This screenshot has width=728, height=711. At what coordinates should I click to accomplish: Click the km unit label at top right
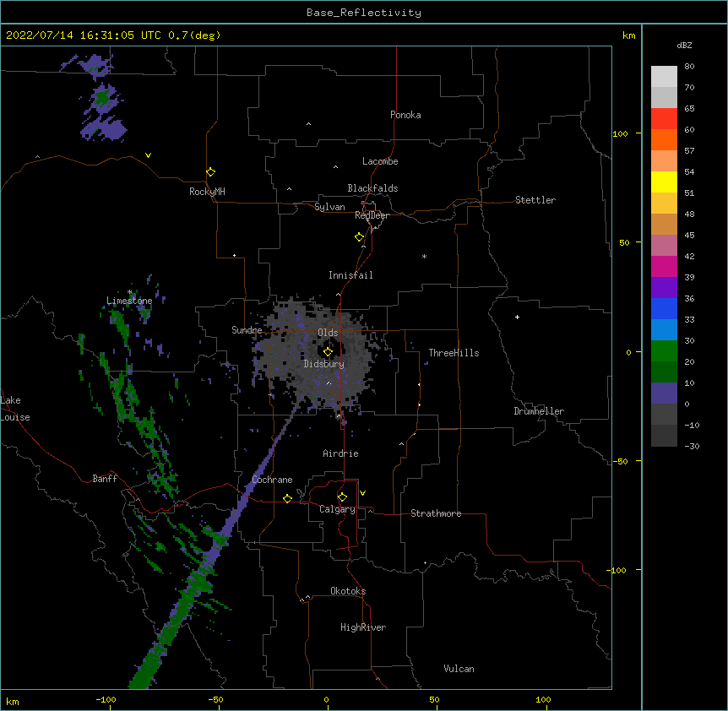coord(629,35)
